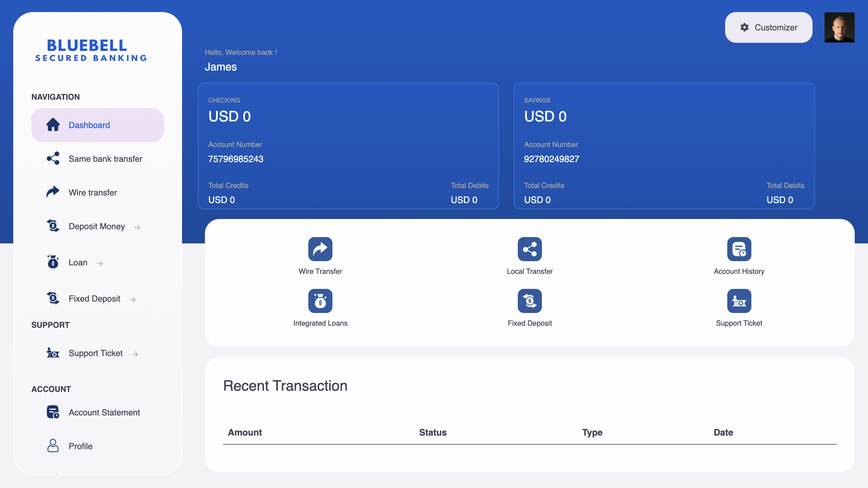Open the Local Transfer share icon
868x488 pixels.
[529, 249]
